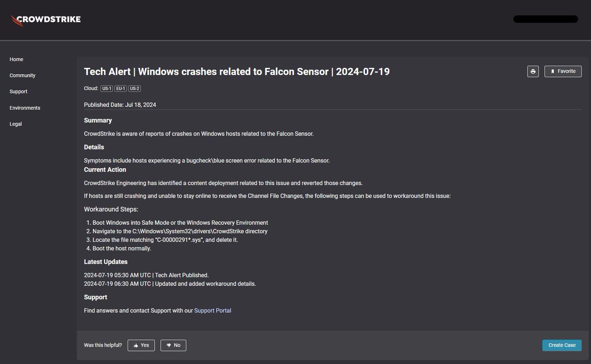Select the EU-1 cloud tag

pyautogui.click(x=121, y=89)
